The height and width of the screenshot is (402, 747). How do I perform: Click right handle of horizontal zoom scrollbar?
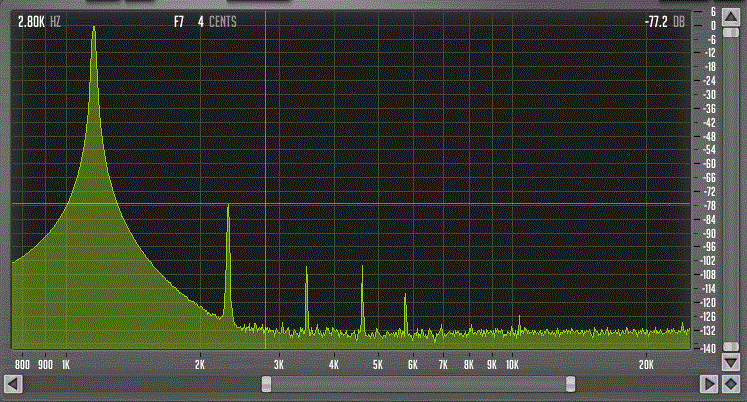(x=570, y=384)
